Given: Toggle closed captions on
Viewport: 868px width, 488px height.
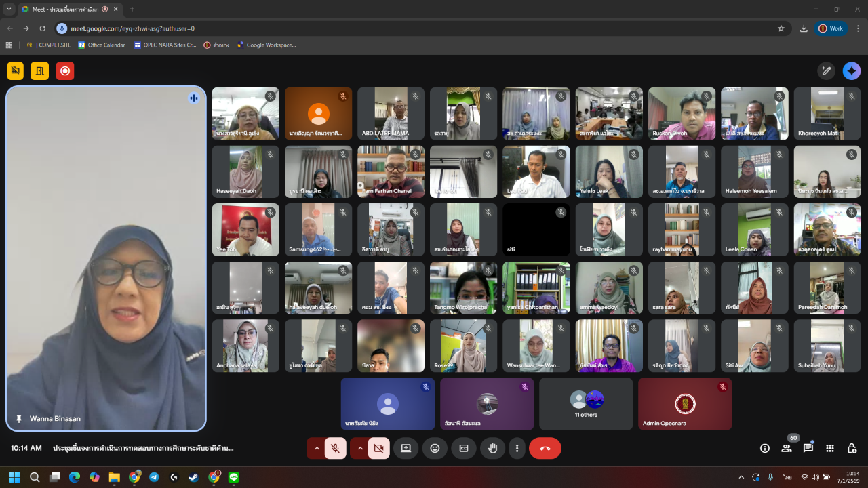Looking at the screenshot, I should tap(464, 448).
